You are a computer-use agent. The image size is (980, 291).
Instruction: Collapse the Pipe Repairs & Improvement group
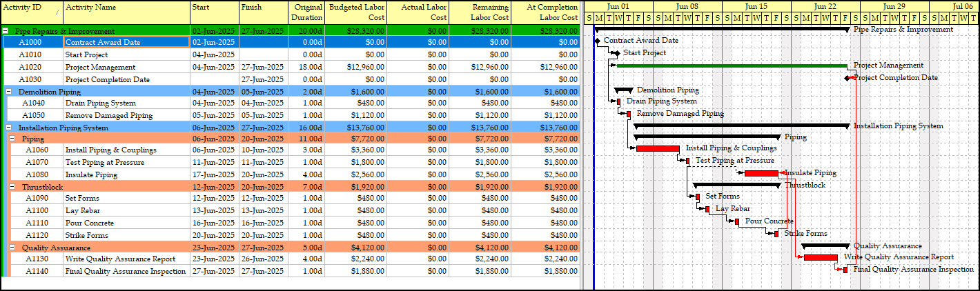click(6, 31)
